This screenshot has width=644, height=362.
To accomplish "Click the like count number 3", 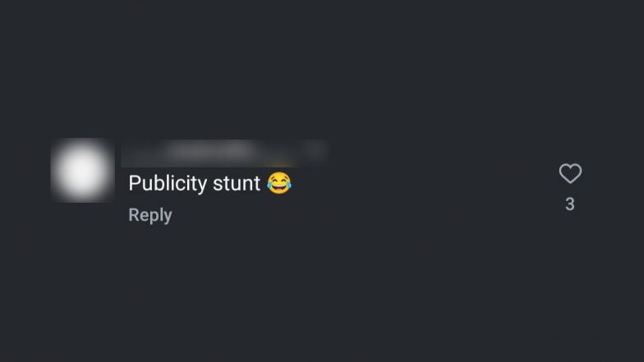I will (x=570, y=204).
